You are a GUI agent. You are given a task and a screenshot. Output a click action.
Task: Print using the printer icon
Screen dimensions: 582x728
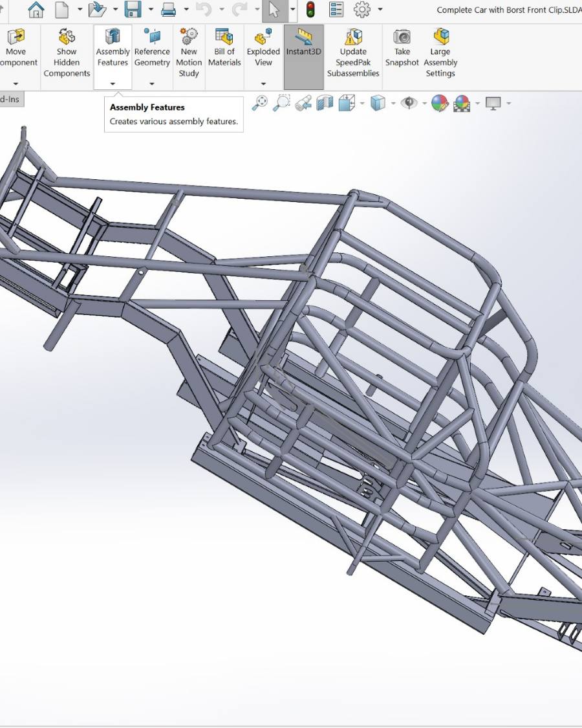point(168,9)
